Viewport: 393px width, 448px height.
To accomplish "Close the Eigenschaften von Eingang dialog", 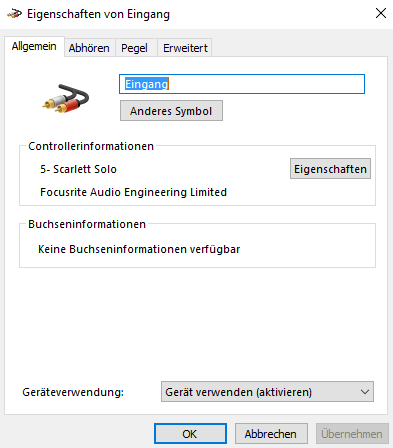I will point(381,13).
